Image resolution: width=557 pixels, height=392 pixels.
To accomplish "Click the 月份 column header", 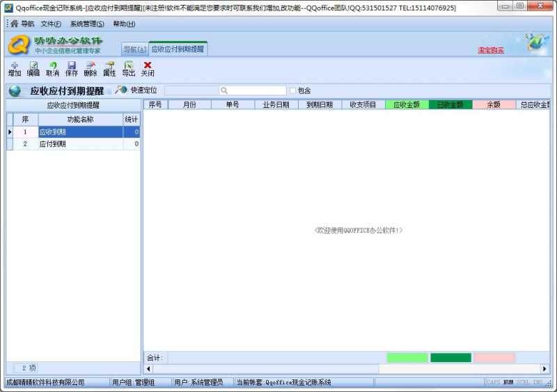I will [x=189, y=104].
